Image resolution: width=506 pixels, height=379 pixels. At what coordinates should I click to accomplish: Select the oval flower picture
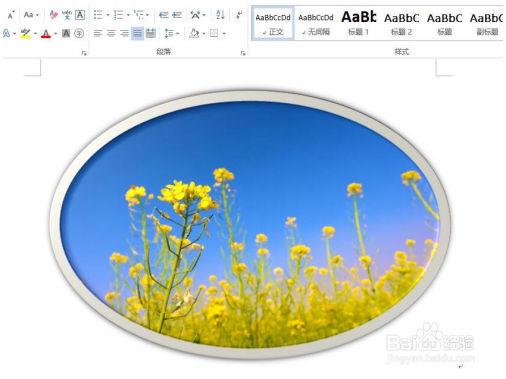(250, 225)
